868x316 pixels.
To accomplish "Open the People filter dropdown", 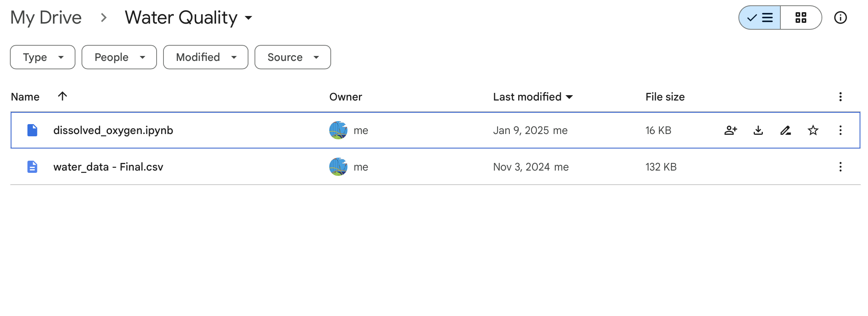I will (x=119, y=57).
